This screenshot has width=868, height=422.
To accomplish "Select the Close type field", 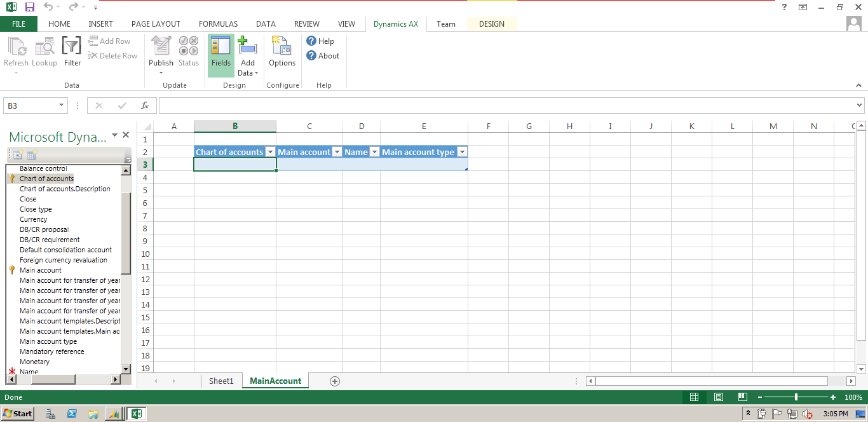I will [36, 209].
